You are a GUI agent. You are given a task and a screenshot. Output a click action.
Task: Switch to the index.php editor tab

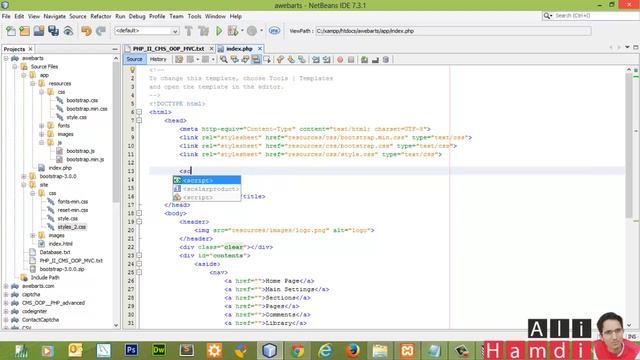239,49
